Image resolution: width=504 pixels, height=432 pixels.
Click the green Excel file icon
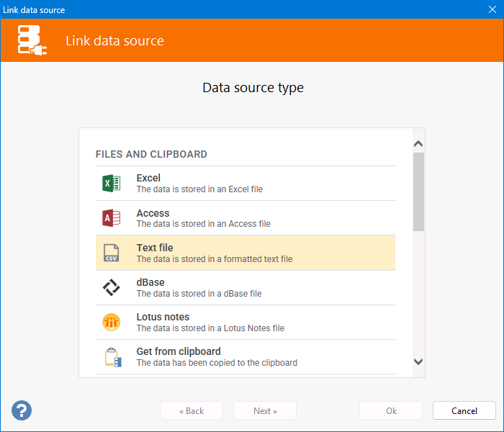tap(111, 184)
